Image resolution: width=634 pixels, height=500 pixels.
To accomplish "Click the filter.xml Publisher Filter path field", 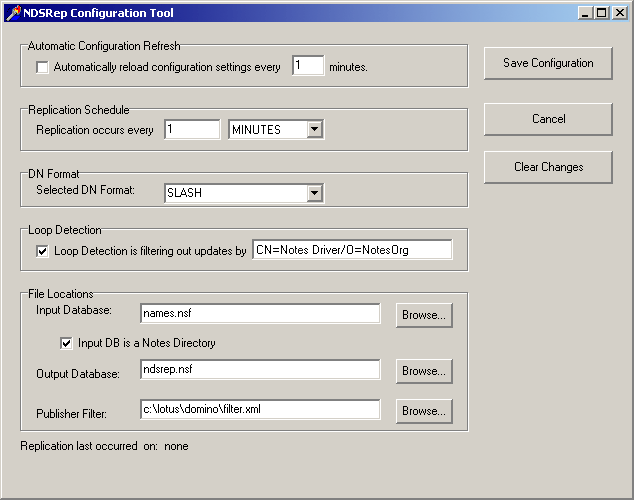I will [260, 409].
